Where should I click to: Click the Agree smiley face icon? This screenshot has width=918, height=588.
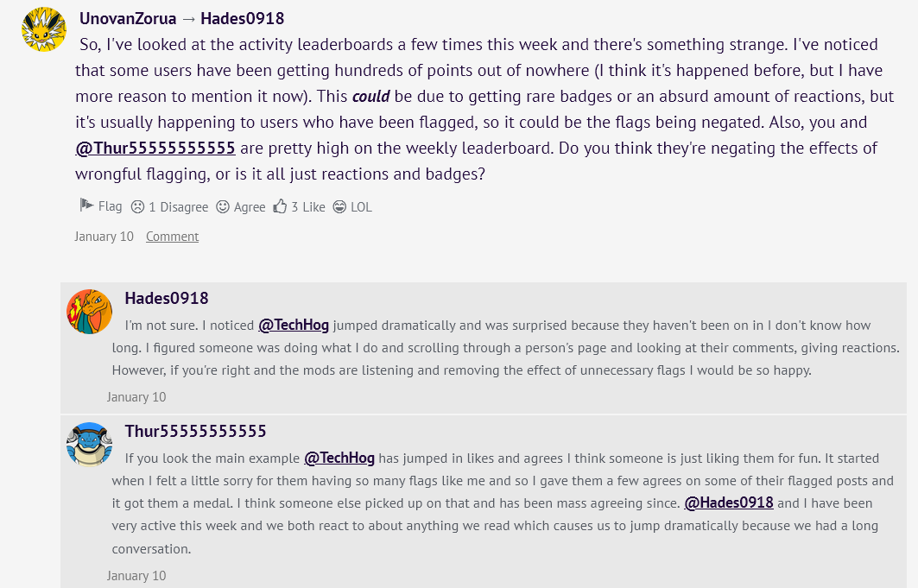(223, 206)
